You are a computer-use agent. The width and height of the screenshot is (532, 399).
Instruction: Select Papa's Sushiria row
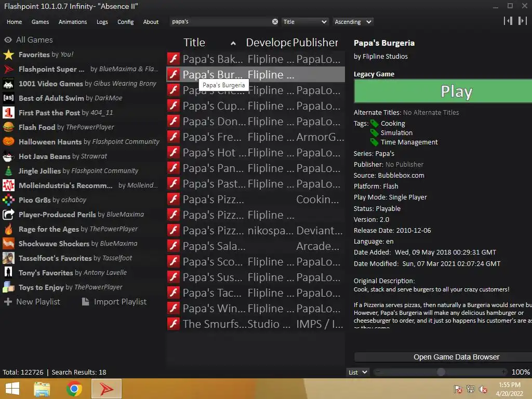pyautogui.click(x=256, y=277)
